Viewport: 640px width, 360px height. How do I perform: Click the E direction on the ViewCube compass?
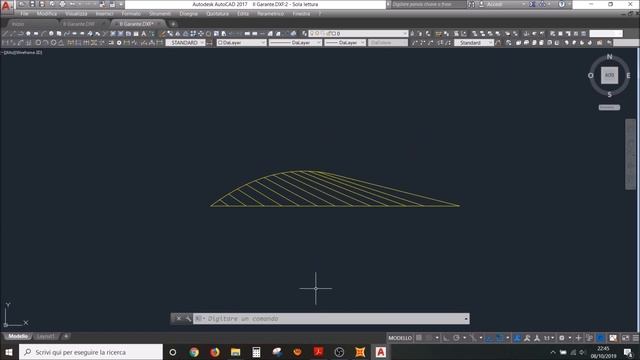click(x=628, y=76)
